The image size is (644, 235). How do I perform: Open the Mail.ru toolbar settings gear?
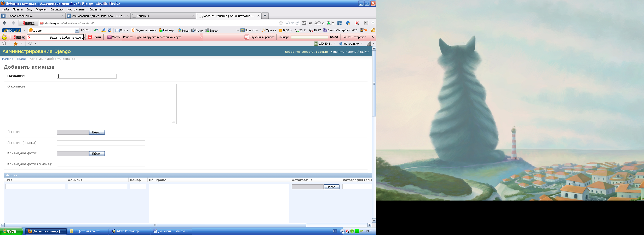(373, 30)
